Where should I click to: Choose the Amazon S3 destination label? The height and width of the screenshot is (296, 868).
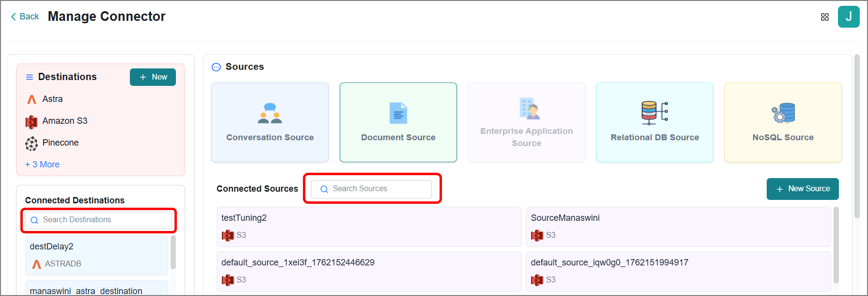click(x=65, y=121)
